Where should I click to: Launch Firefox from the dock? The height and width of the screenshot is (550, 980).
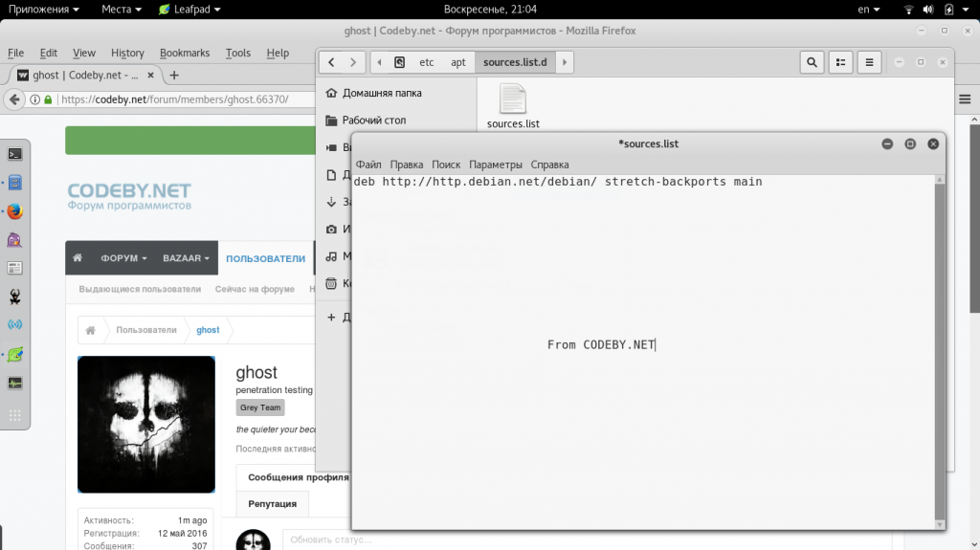point(15,211)
